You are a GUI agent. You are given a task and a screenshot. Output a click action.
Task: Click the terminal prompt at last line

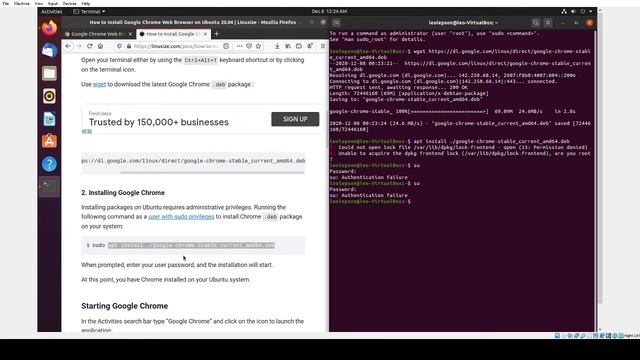tap(371, 201)
